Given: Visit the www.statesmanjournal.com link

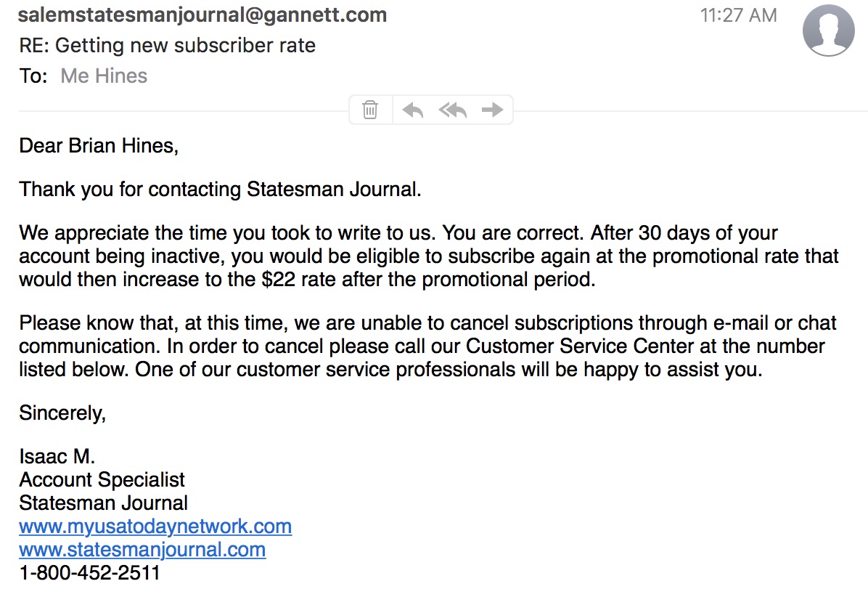Looking at the screenshot, I should click(142, 549).
